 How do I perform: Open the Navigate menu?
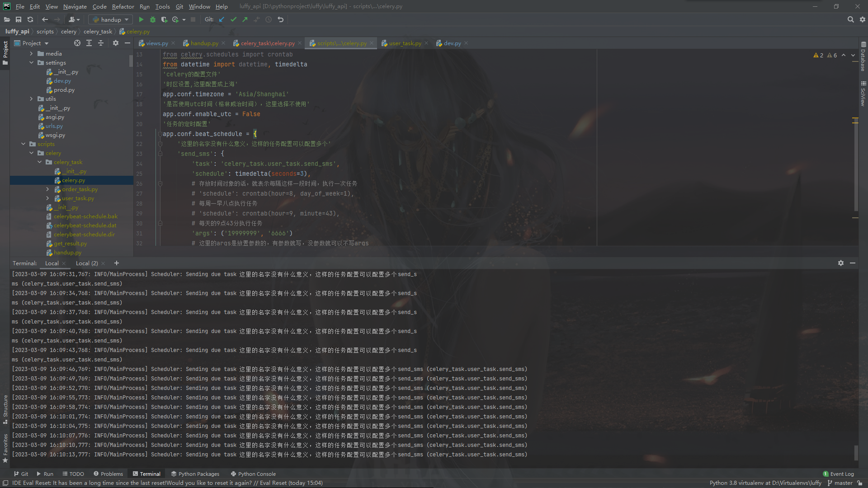pos(75,6)
